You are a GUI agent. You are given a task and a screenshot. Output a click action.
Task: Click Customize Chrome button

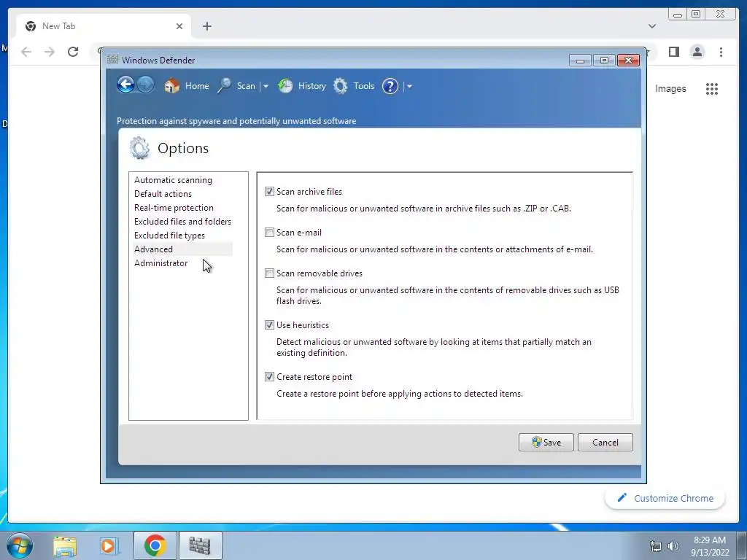point(665,498)
